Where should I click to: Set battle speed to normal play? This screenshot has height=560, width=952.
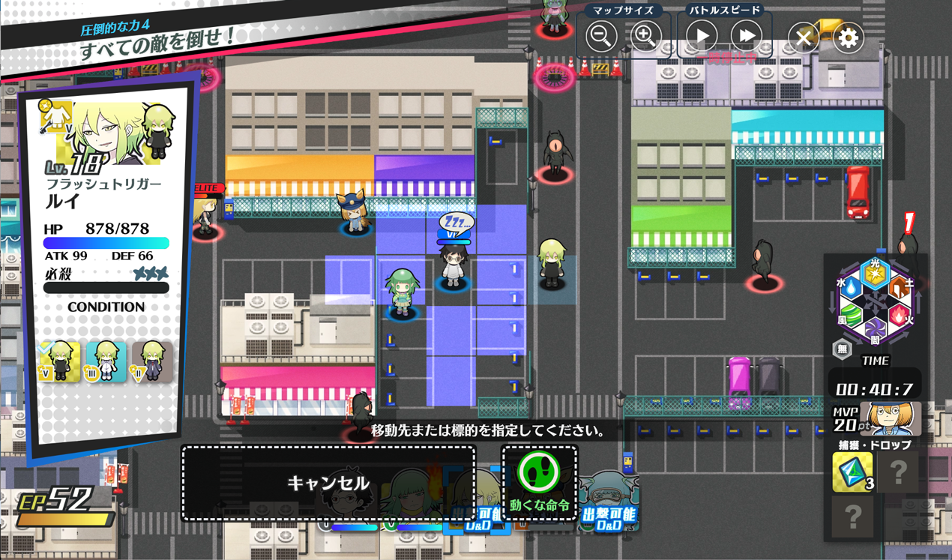[702, 36]
